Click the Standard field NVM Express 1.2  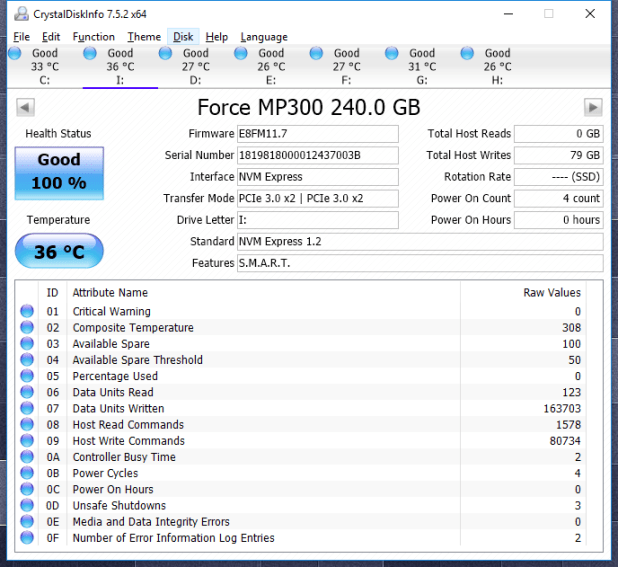[x=420, y=242]
